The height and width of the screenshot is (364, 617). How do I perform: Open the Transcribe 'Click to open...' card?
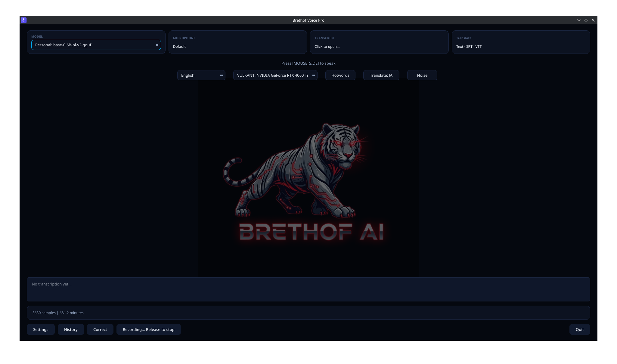(379, 42)
